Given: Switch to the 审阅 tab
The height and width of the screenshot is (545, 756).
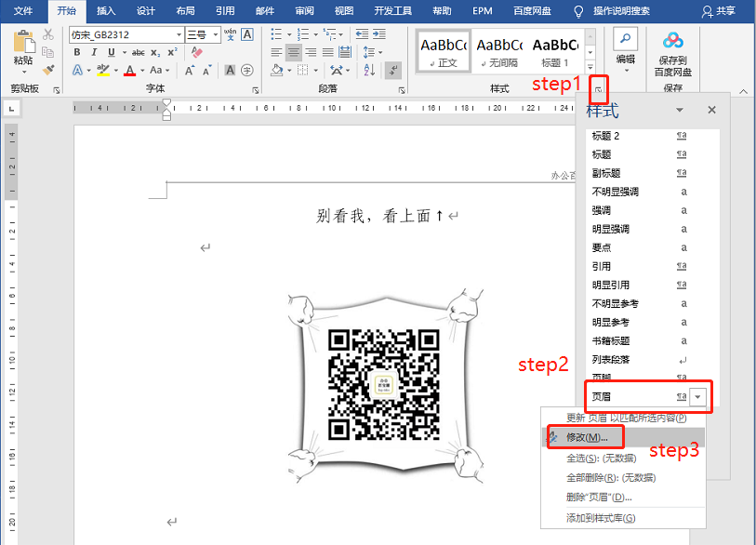Looking at the screenshot, I should coord(304,10).
